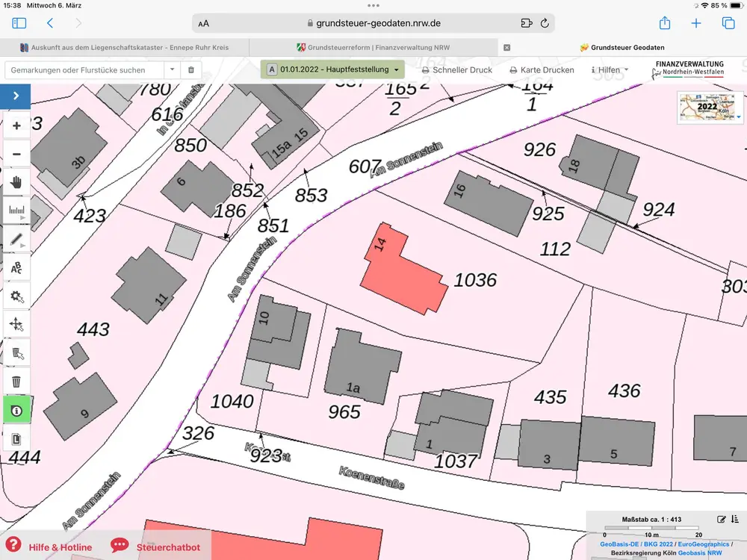The width and height of the screenshot is (747, 560).
Task: Open the Hilfen menu
Action: (610, 69)
